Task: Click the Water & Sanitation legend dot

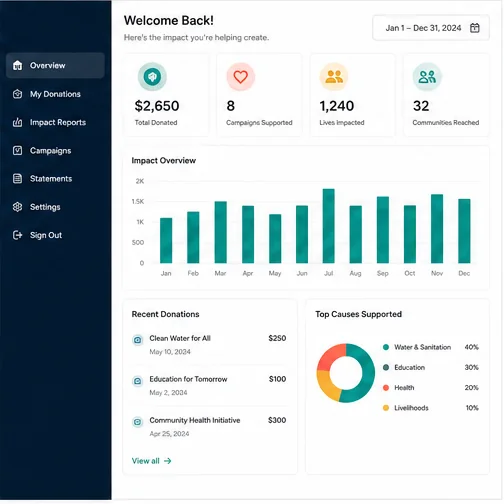Action: (386, 347)
